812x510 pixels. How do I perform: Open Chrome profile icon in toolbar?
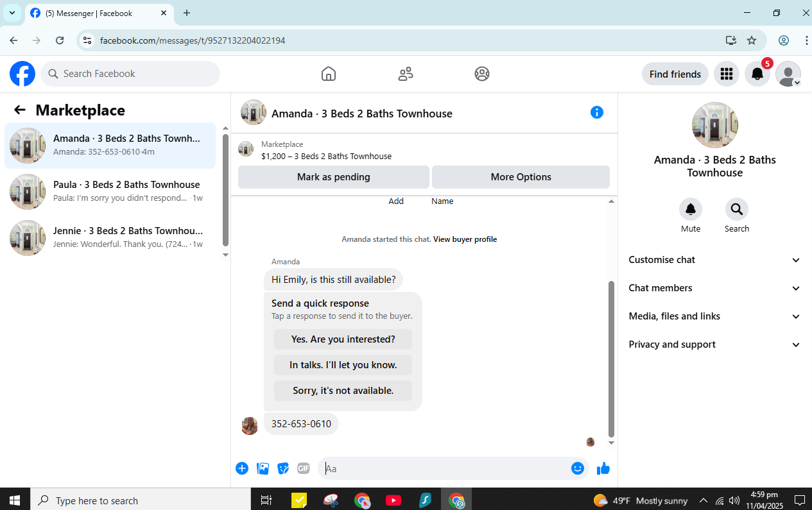pyautogui.click(x=784, y=40)
